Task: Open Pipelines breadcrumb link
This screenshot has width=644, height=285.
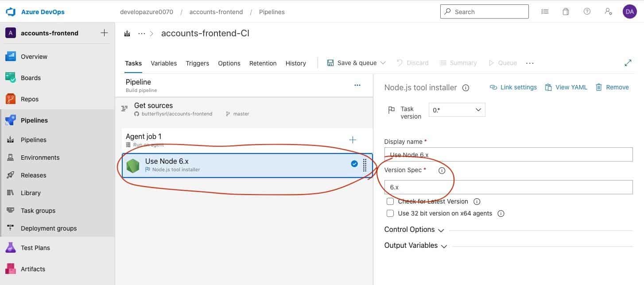Action: (272, 12)
